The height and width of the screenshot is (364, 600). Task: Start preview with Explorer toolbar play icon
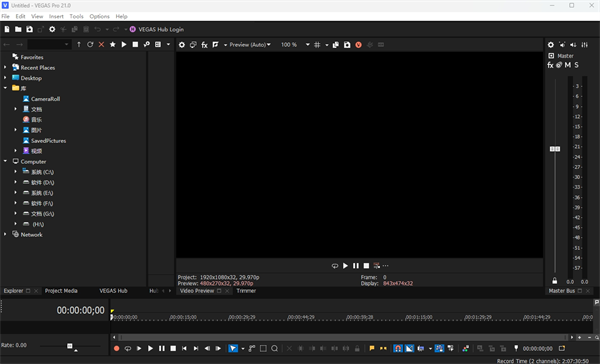(x=124, y=44)
